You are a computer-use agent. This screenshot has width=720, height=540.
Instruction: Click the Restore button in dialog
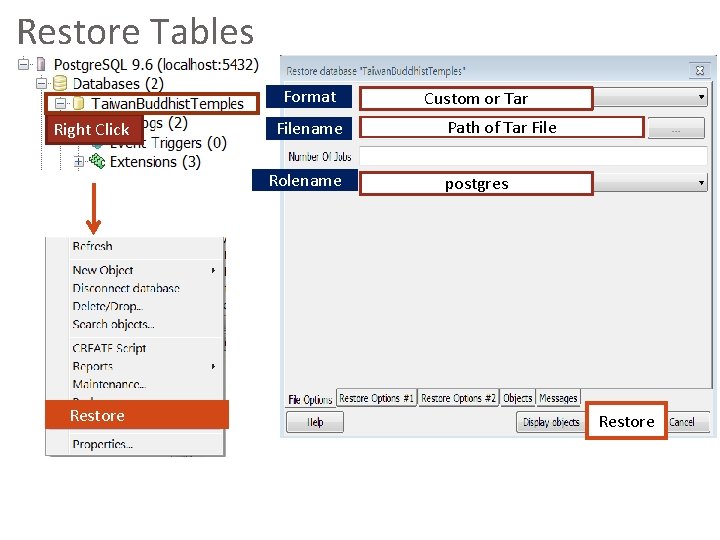(626, 421)
